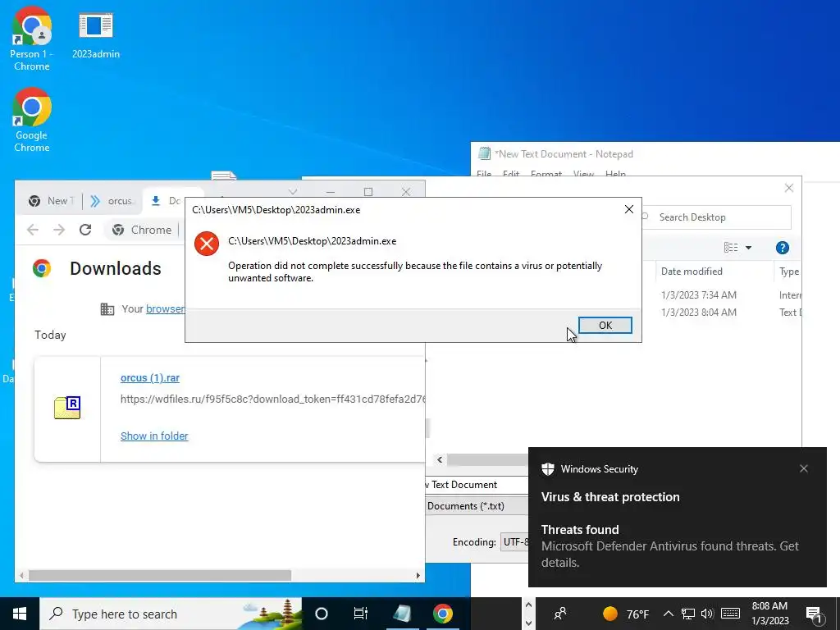
Task: Open the weather widget showing 76°F
Action: pyautogui.click(x=626, y=614)
